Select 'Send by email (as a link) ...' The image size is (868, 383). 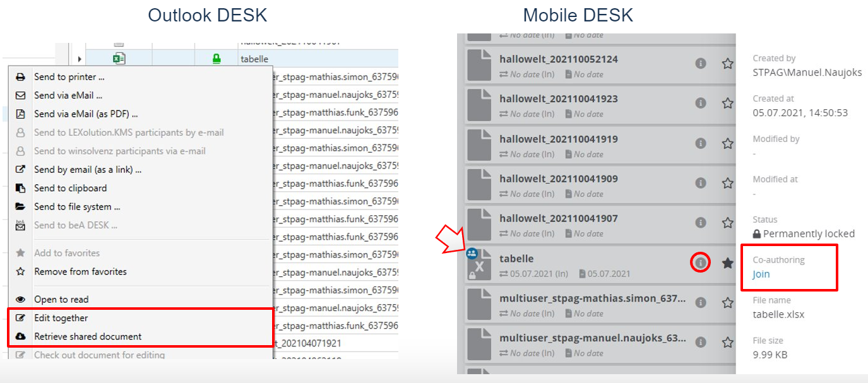click(88, 169)
